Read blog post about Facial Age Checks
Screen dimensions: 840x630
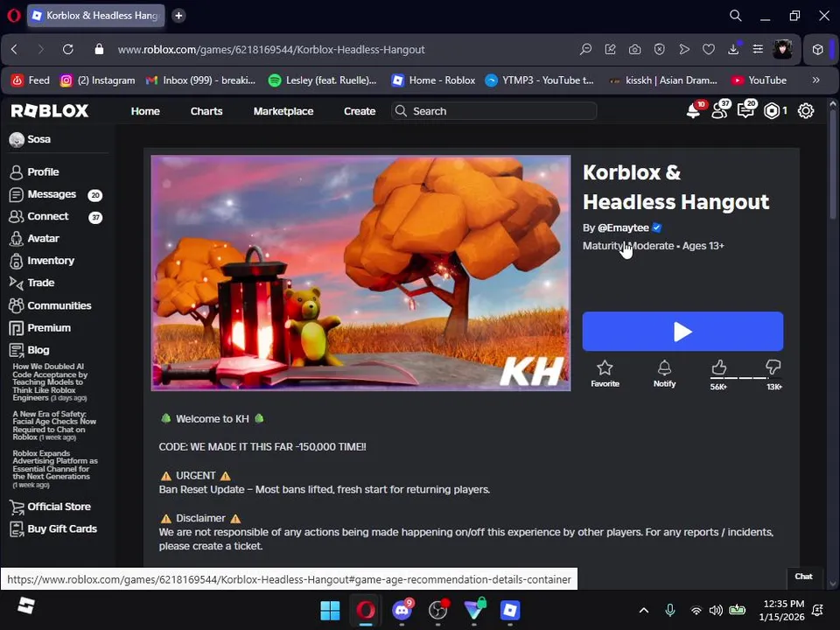click(x=54, y=425)
